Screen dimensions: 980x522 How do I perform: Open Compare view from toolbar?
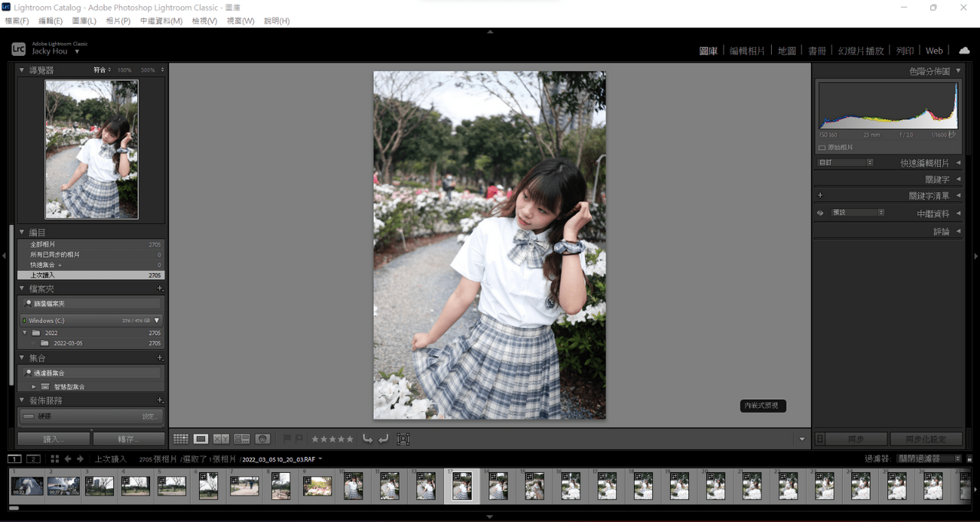(221, 439)
